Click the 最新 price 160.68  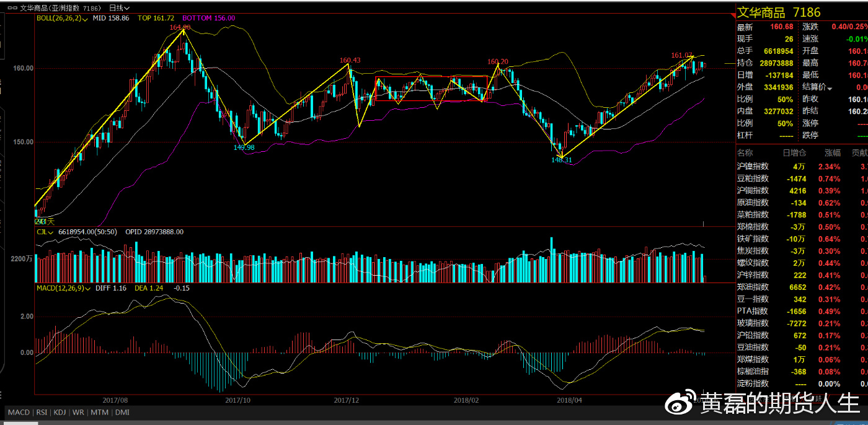pyautogui.click(x=782, y=27)
